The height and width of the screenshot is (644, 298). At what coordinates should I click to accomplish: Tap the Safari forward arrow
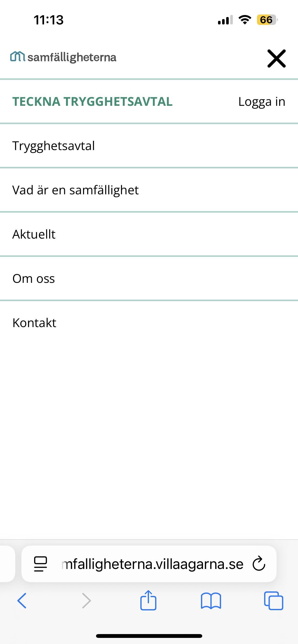coord(86,601)
